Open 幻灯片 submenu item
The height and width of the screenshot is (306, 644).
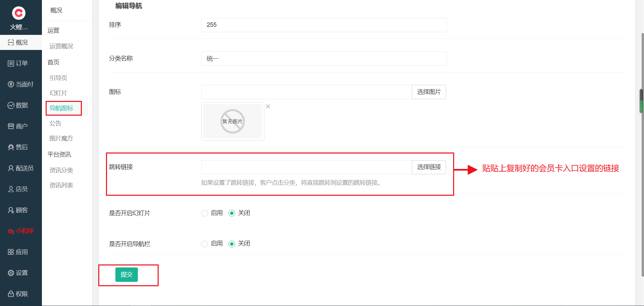[x=58, y=93]
